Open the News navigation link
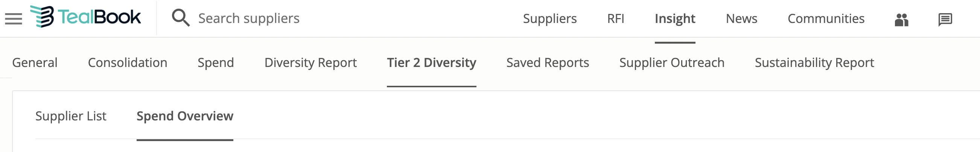The image size is (980, 152). [741, 18]
